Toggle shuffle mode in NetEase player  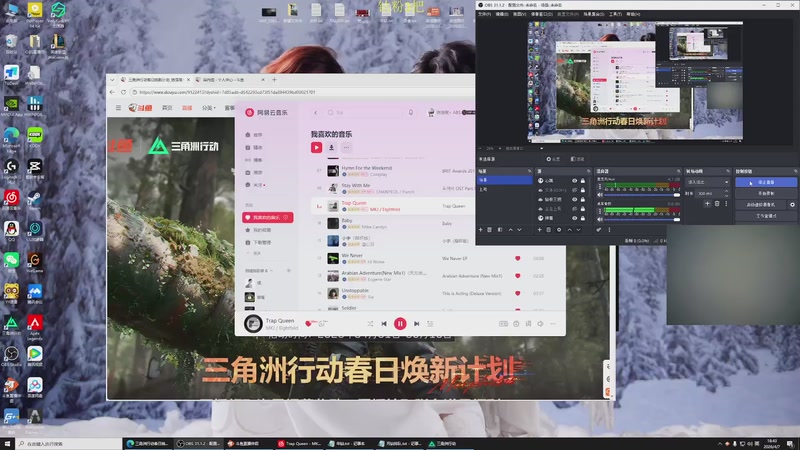(x=370, y=323)
